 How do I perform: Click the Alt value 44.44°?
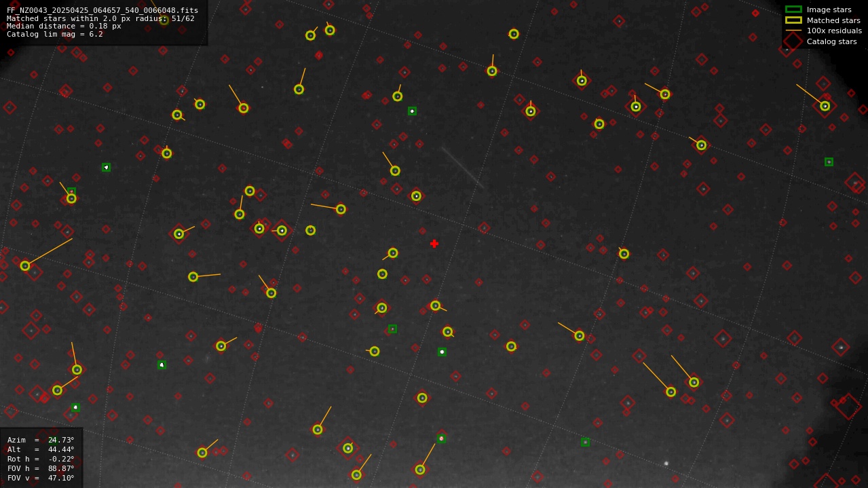point(61,449)
